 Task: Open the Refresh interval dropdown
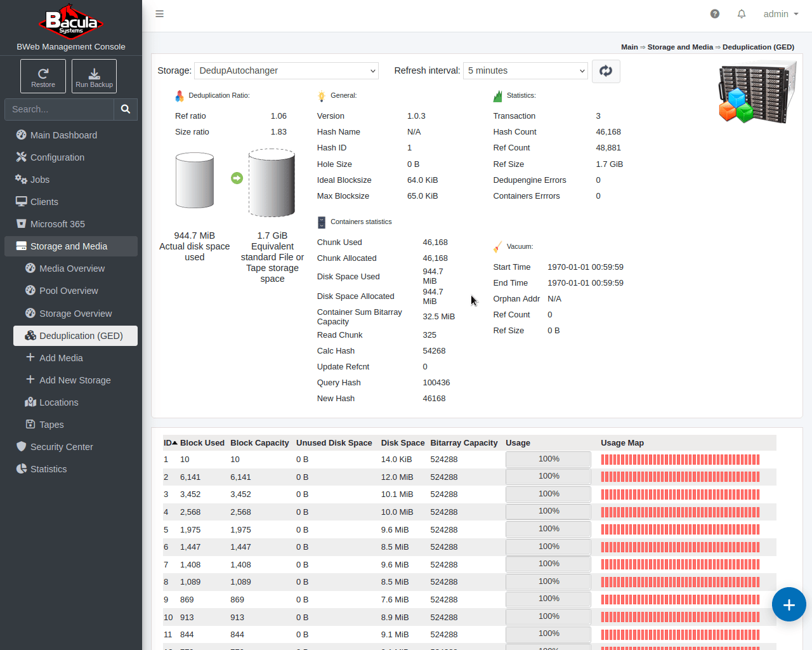525,70
